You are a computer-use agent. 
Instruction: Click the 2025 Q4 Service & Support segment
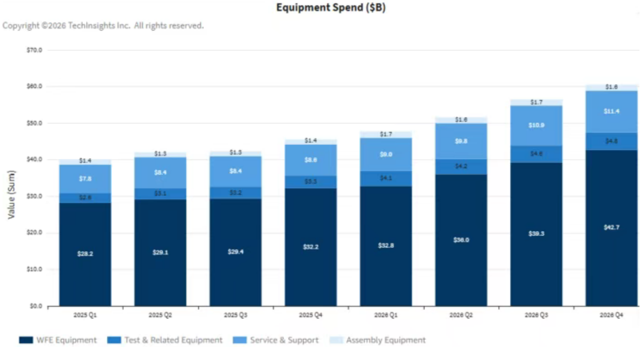coord(311,160)
